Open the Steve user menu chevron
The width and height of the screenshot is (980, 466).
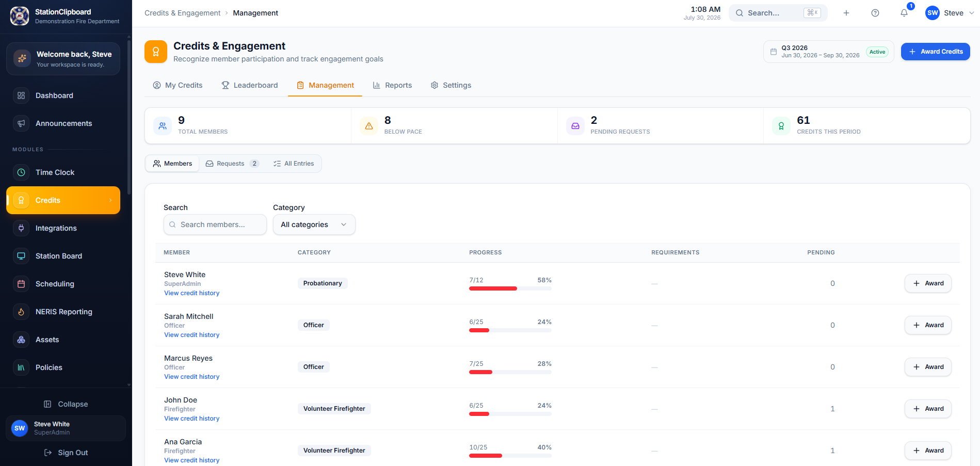(972, 13)
